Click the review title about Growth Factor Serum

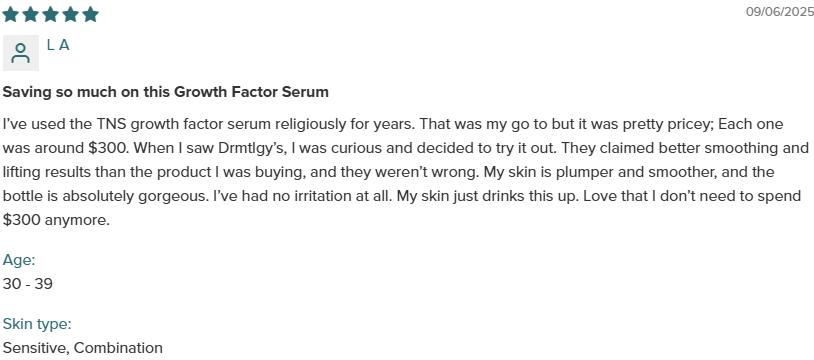(166, 92)
